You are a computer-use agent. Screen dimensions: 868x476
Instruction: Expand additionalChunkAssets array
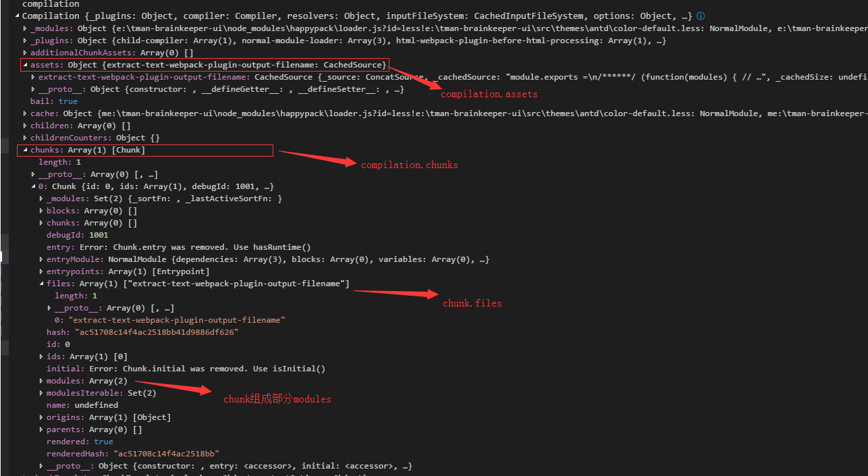[25, 53]
